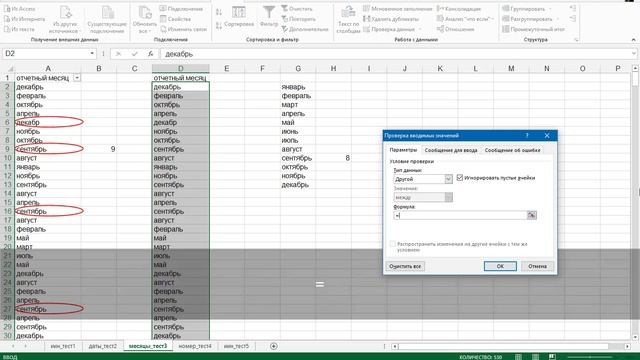Click Изменить связи in the ribbon
Image resolution: width=640 pixels, height=360 pixels.
click(184, 29)
